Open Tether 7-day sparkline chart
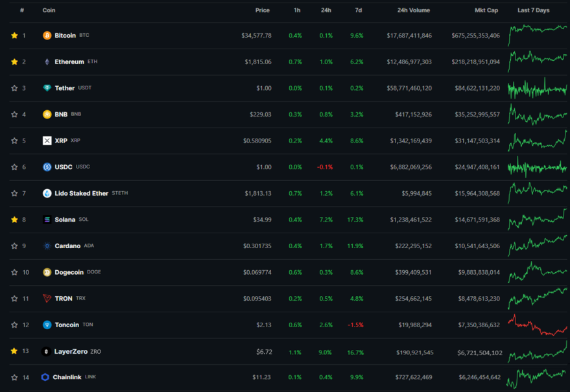 (538, 88)
